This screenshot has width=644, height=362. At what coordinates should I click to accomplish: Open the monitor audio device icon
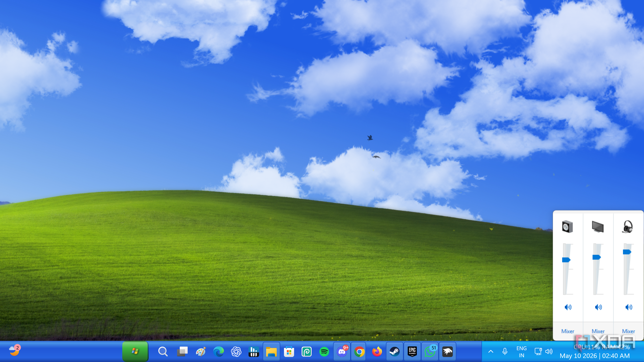coord(598,227)
